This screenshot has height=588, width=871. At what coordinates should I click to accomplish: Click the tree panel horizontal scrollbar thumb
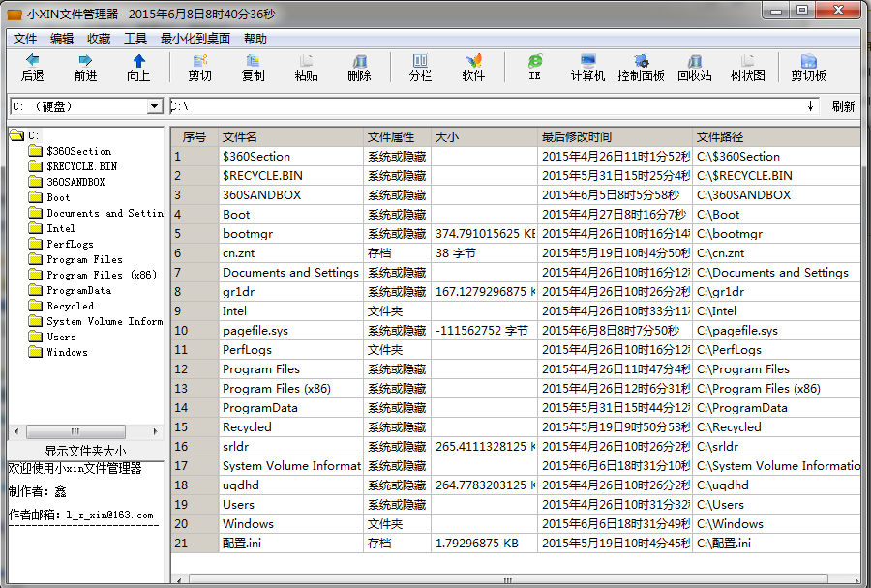(x=75, y=431)
